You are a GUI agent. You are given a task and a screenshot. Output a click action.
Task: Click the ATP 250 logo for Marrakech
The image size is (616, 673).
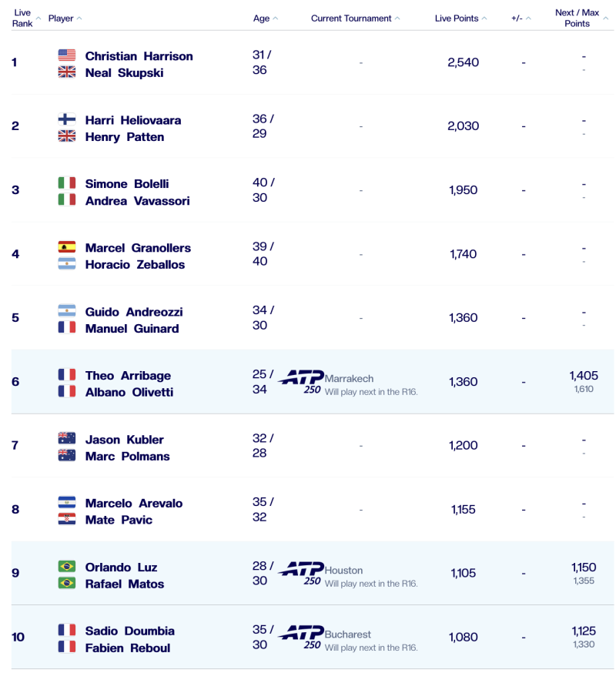(x=300, y=381)
